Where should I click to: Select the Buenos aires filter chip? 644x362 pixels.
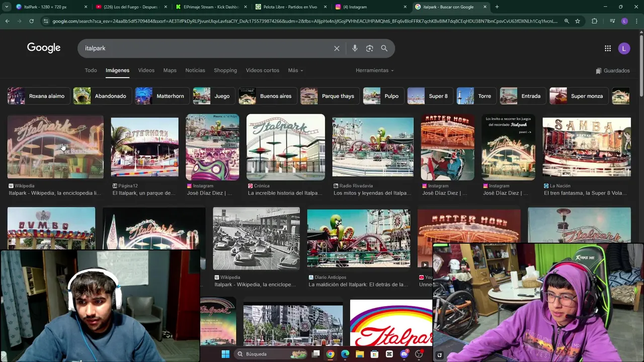coord(268,96)
